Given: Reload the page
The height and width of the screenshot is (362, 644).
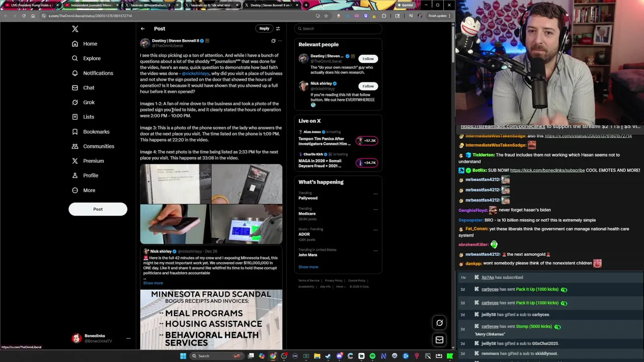Looking at the screenshot, I should [x=24, y=16].
